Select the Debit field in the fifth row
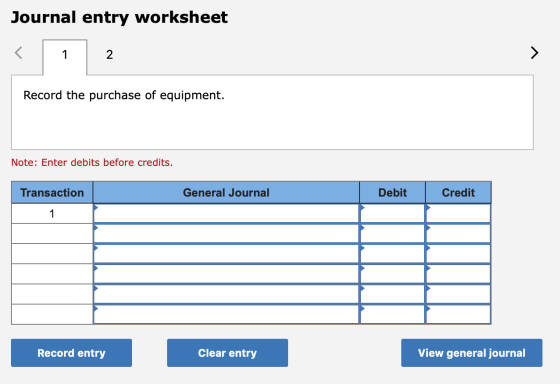 392,294
